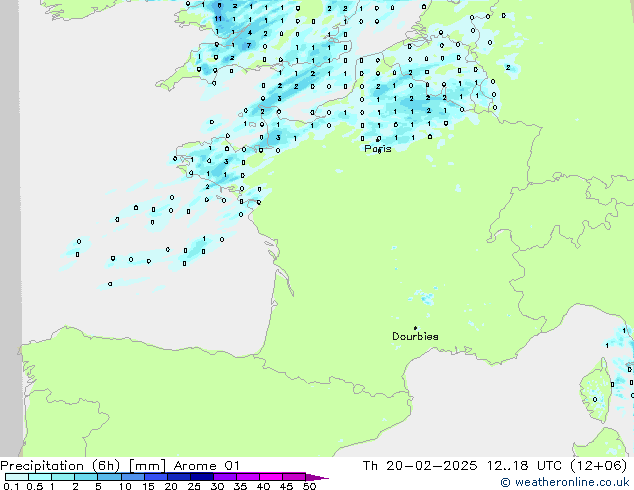Viewport: 634px width, 490px height.
Task: Click the legend value '50'
Action: [309, 486]
